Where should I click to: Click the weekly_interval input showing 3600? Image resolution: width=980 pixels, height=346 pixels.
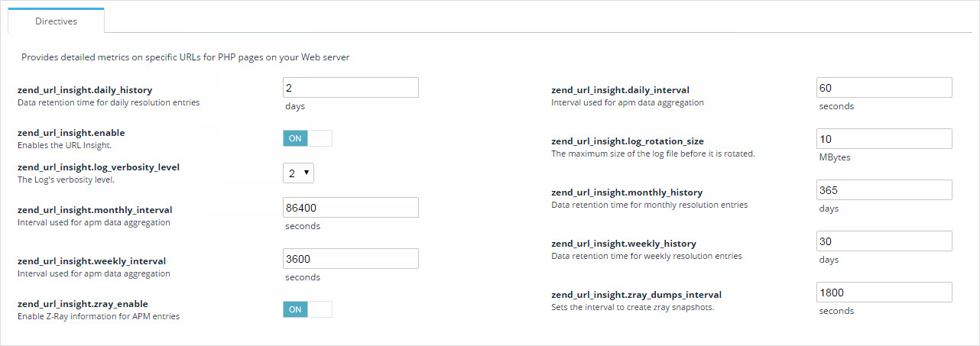point(351,259)
